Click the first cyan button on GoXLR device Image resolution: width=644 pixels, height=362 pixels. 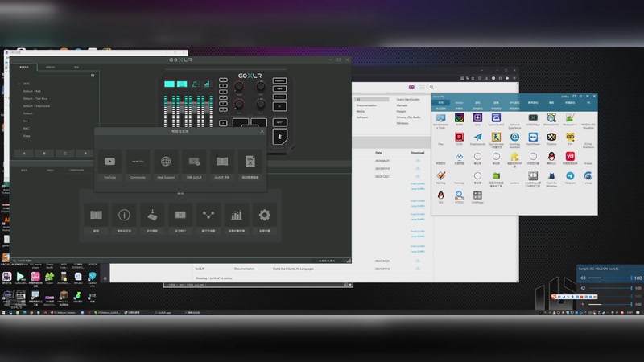click(x=169, y=84)
